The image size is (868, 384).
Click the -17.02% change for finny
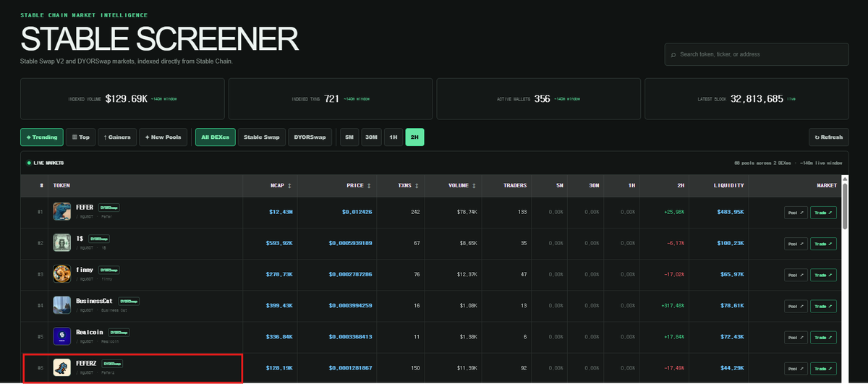(673, 275)
